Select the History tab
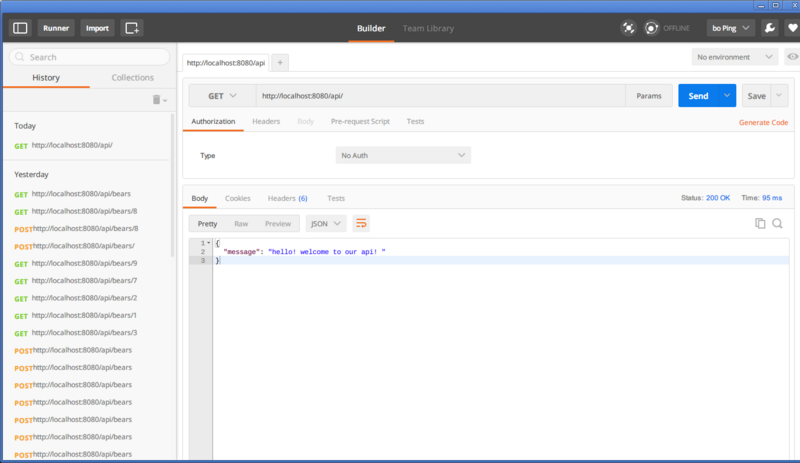Viewport: 800px width, 463px height. click(x=46, y=78)
